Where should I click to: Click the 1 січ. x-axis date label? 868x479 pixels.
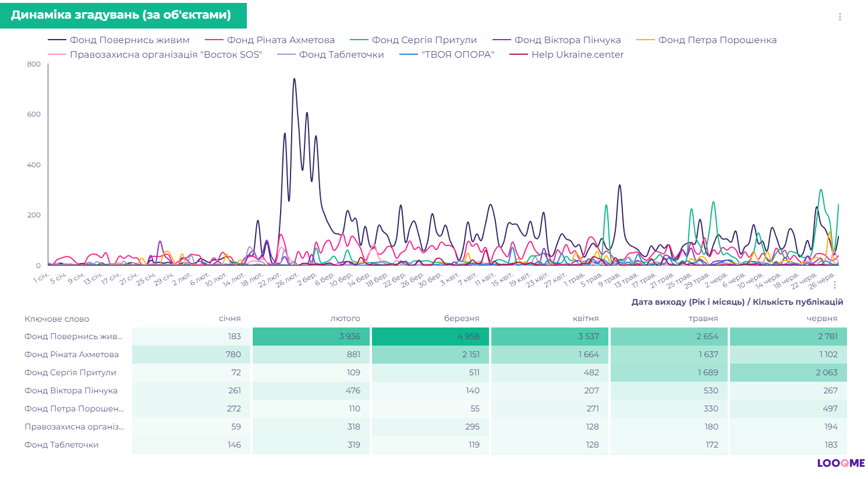(41, 277)
